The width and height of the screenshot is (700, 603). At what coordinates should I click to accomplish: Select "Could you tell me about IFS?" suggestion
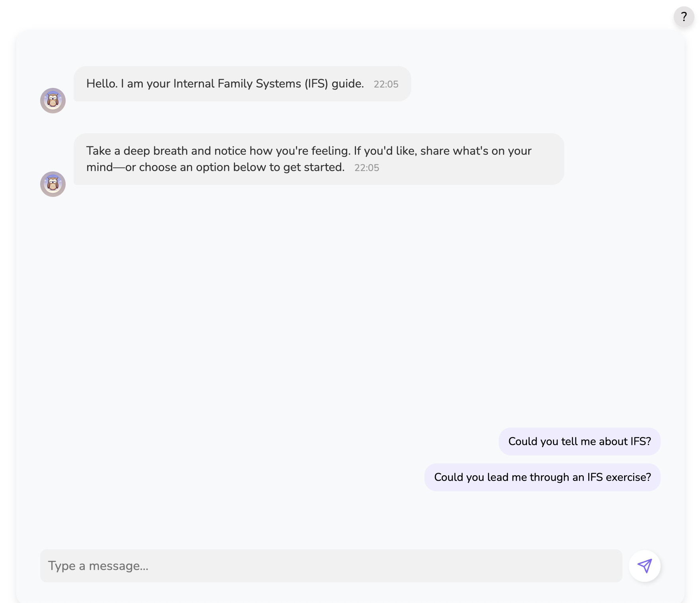579,442
